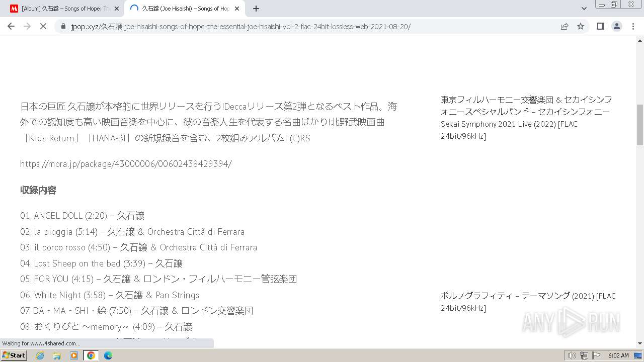This screenshot has width=644, height=362.
Task: Select track 07. DA・MA・SHI・絵 text
Action: 136,311
